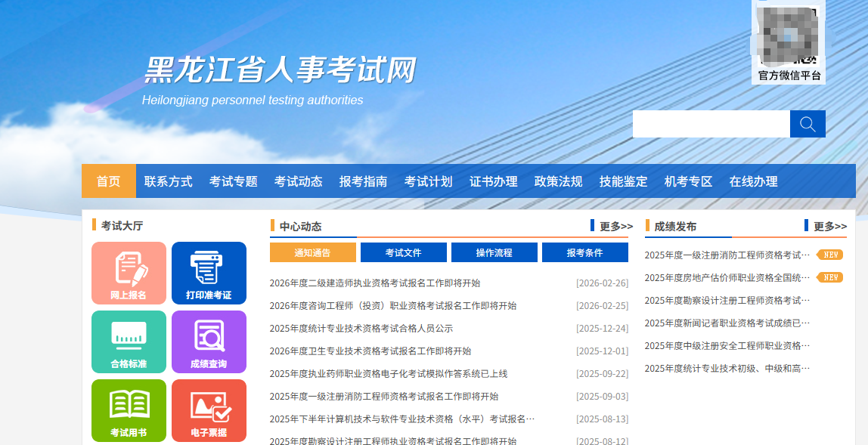The image size is (868, 445).
Task: Select the highlighted 首页 home menu item
Action: pyautogui.click(x=108, y=181)
